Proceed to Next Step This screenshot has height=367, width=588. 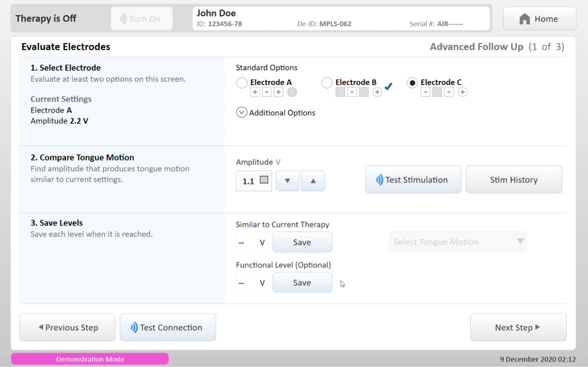pyautogui.click(x=519, y=327)
